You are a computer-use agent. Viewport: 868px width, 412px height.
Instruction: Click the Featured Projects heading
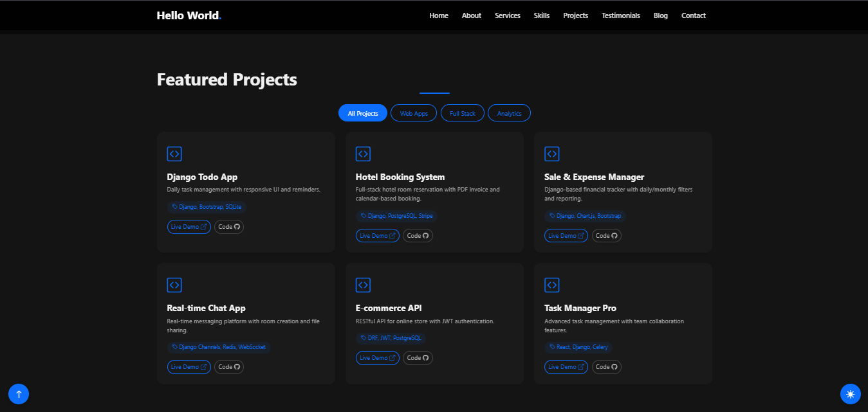[227, 80]
